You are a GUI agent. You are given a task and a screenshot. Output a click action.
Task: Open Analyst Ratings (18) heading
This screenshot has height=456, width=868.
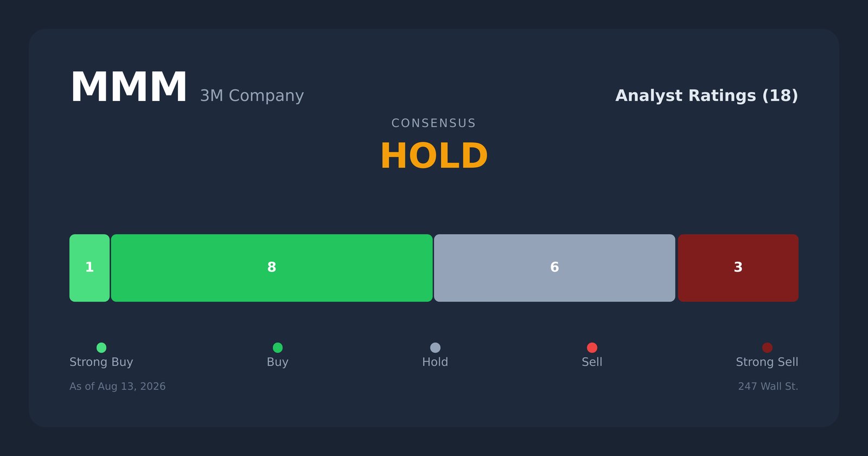coord(706,96)
